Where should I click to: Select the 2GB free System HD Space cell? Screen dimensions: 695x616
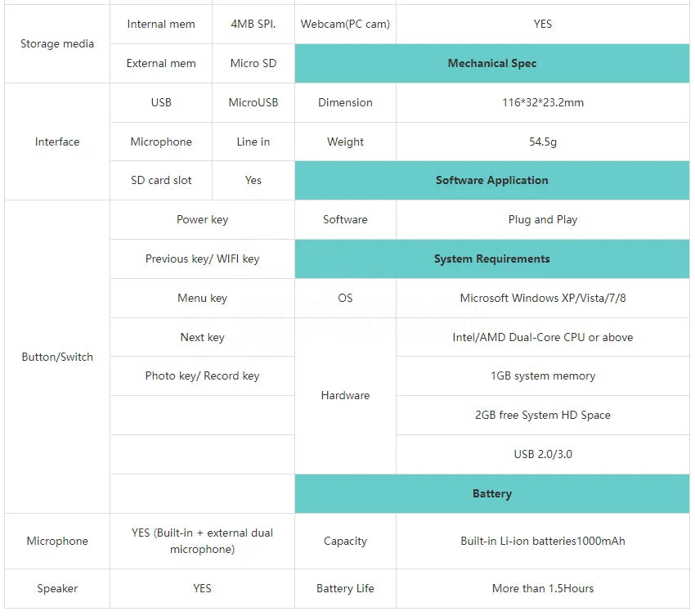pos(543,415)
